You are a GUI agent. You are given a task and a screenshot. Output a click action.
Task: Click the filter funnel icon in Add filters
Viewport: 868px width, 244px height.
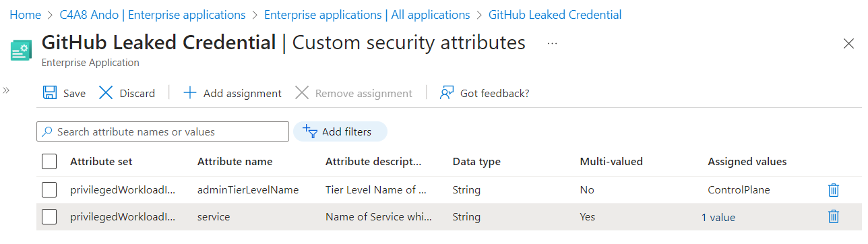click(310, 131)
